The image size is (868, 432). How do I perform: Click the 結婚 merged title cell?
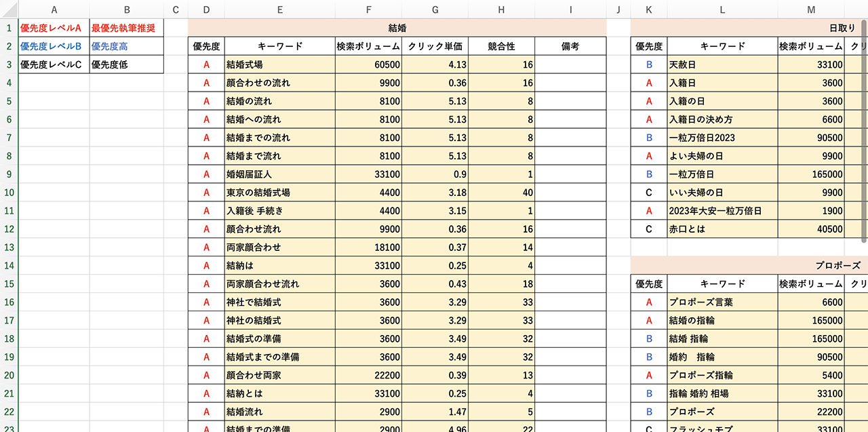pos(397,28)
